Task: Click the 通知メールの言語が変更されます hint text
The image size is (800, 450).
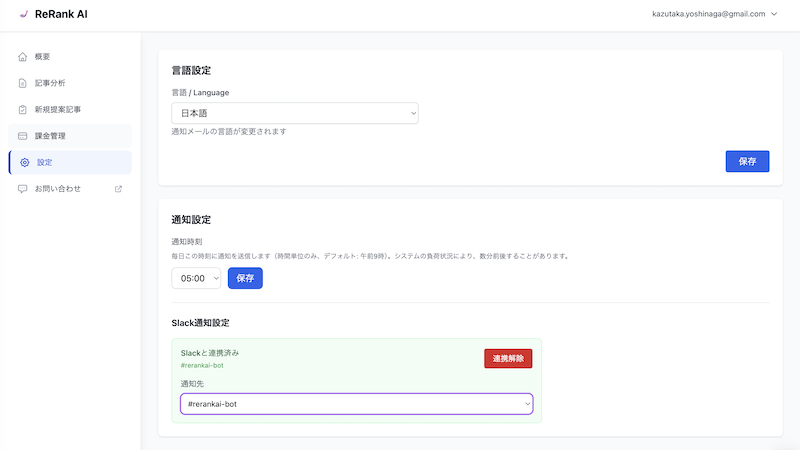Action: coord(229,132)
